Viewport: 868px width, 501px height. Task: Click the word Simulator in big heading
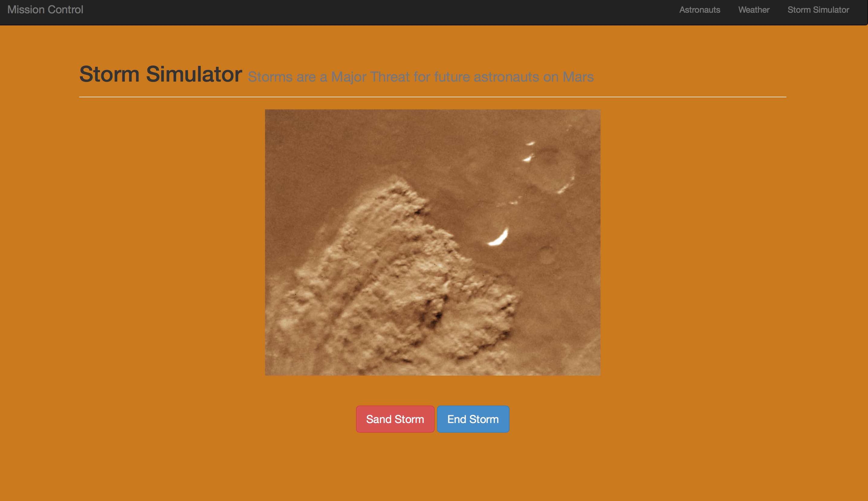(194, 74)
